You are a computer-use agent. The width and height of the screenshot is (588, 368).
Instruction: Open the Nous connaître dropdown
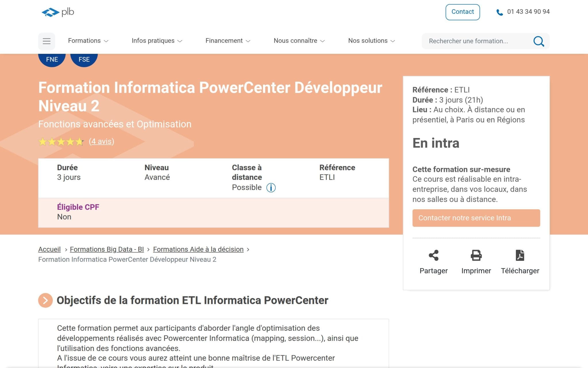pyautogui.click(x=299, y=41)
